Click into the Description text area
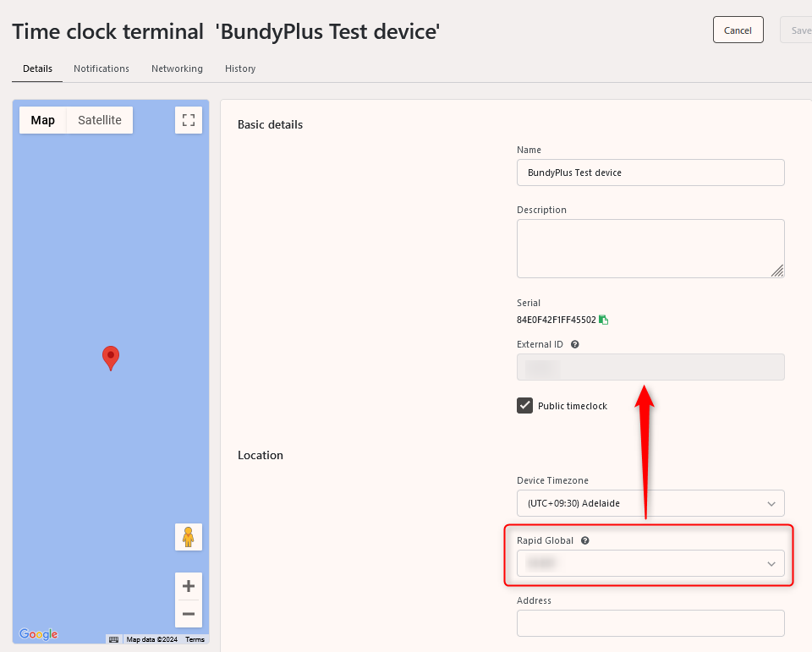 point(650,249)
